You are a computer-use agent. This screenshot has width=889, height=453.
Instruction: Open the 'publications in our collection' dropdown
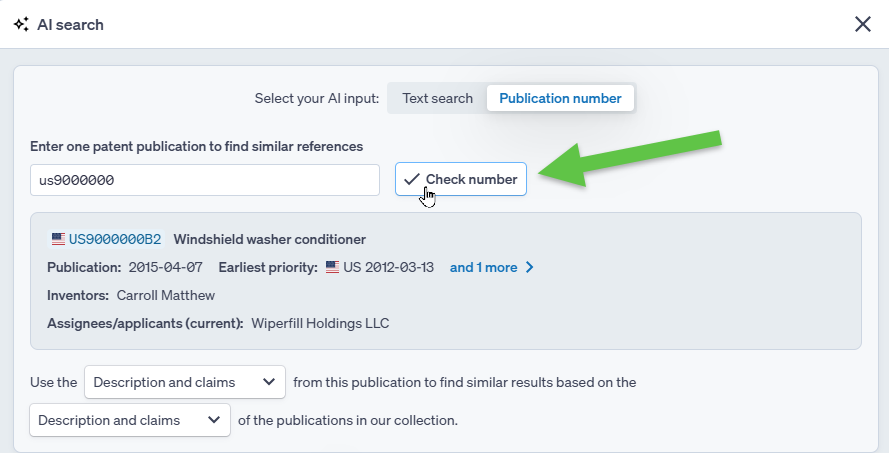tap(130, 420)
